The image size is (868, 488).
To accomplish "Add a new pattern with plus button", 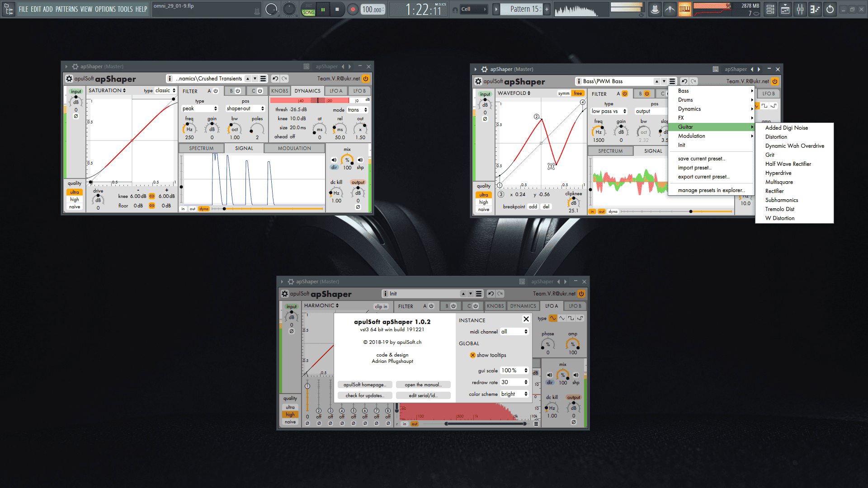I will click(x=547, y=9).
